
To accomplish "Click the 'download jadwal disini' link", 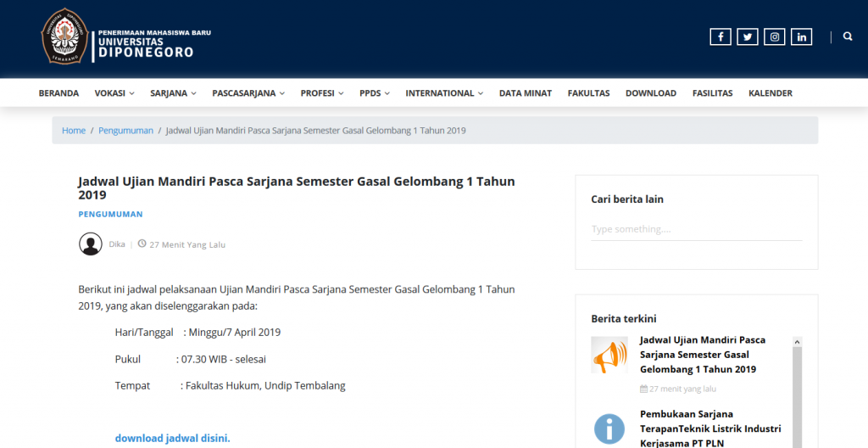I will tap(172, 439).
